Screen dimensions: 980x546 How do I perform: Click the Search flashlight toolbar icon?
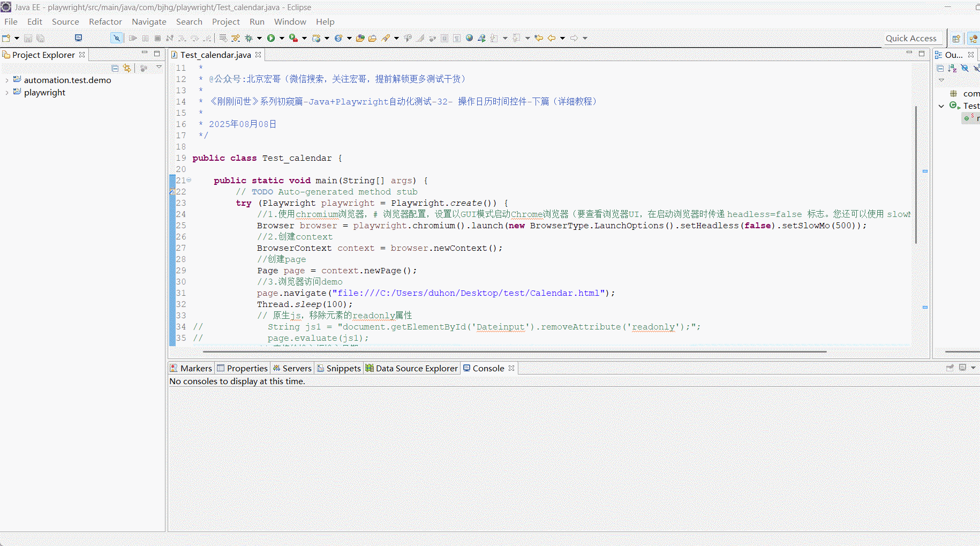point(386,38)
